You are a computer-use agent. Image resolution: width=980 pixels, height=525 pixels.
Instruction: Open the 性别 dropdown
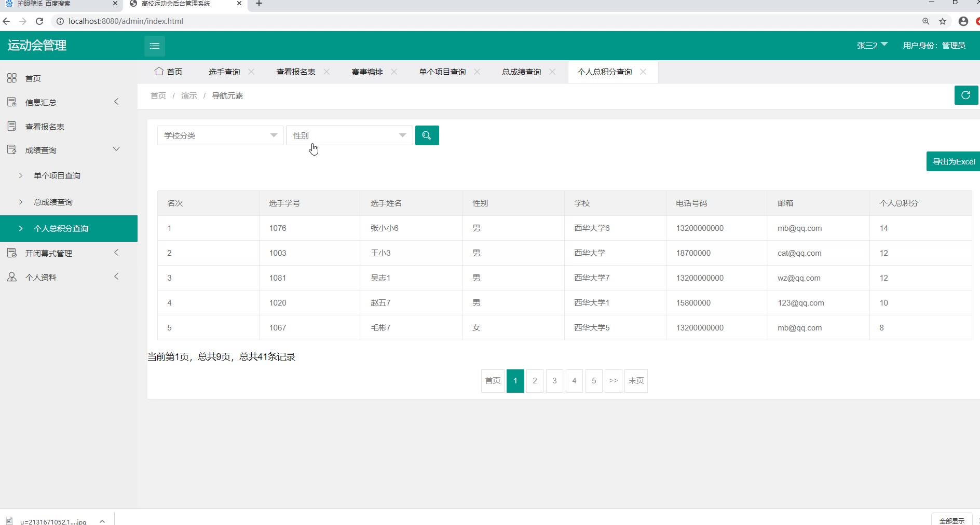(x=349, y=135)
